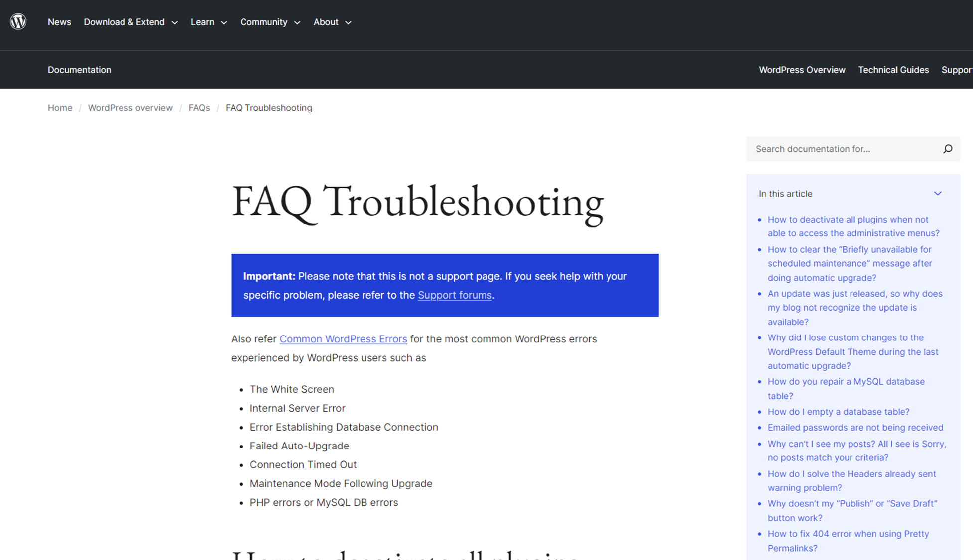Jump to fix 404 Pretty Permalinks

(x=848, y=541)
